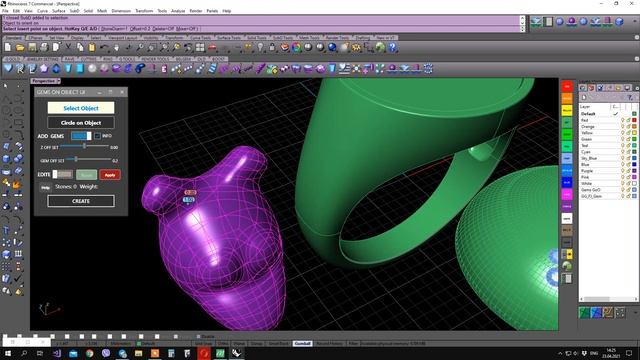Viewport: 640px width, 360px height.
Task: Click the four-viewport layout icon
Action: (x=200, y=48)
